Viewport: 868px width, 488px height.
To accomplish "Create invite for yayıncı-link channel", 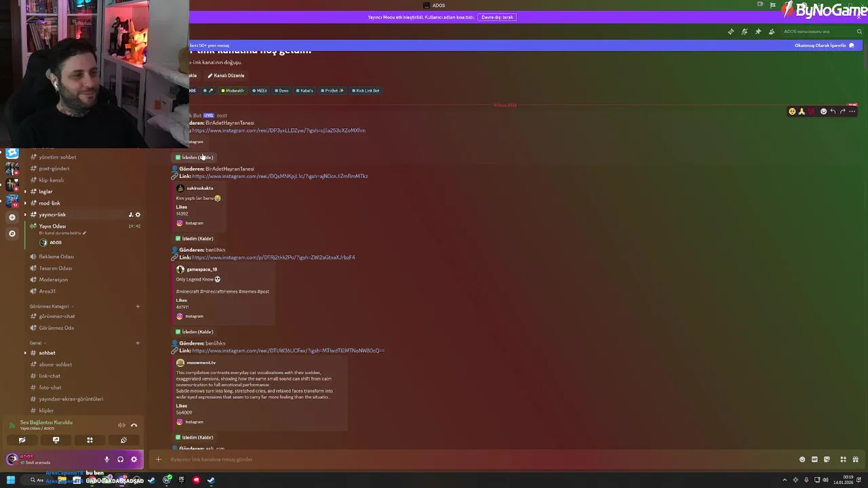I will click(130, 215).
